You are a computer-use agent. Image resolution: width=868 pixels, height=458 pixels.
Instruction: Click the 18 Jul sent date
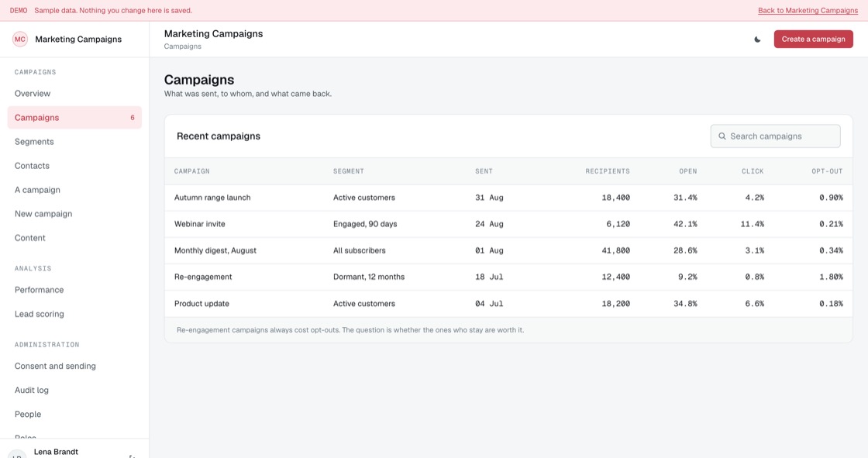point(489,277)
